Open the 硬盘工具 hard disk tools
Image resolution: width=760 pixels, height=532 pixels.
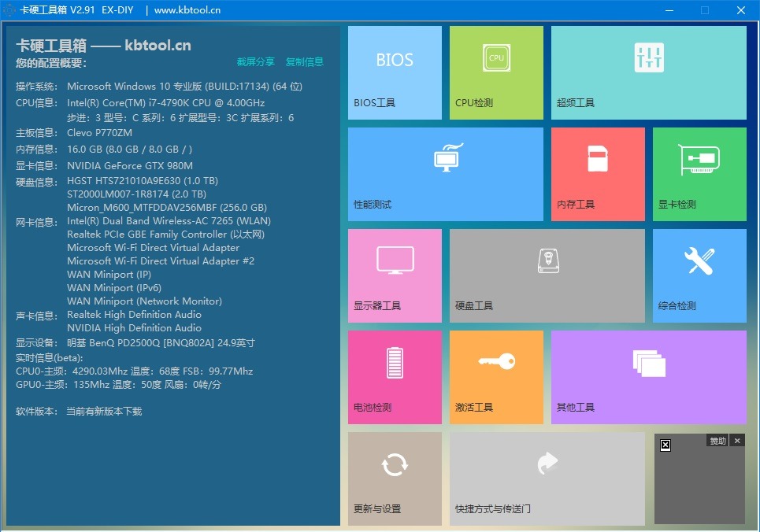pyautogui.click(x=547, y=275)
